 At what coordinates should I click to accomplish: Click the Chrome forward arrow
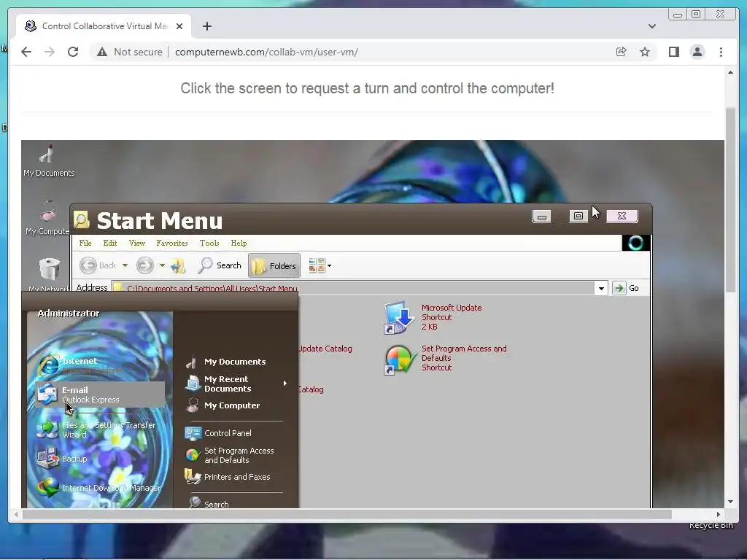pyautogui.click(x=50, y=52)
